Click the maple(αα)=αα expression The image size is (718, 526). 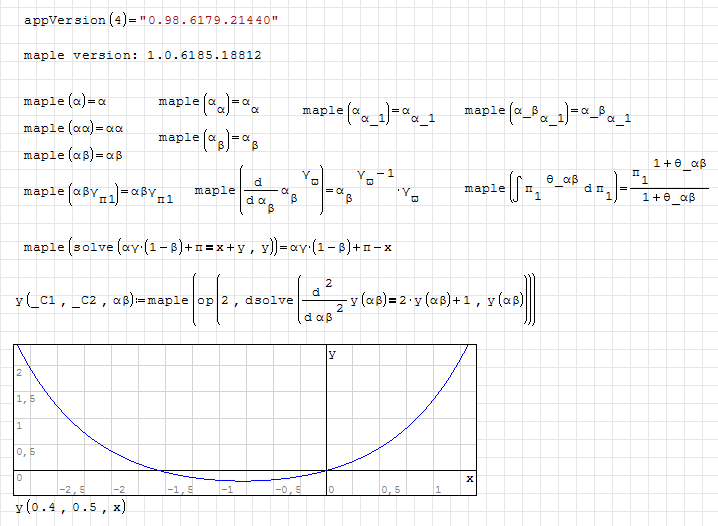pyautogui.click(x=72, y=128)
